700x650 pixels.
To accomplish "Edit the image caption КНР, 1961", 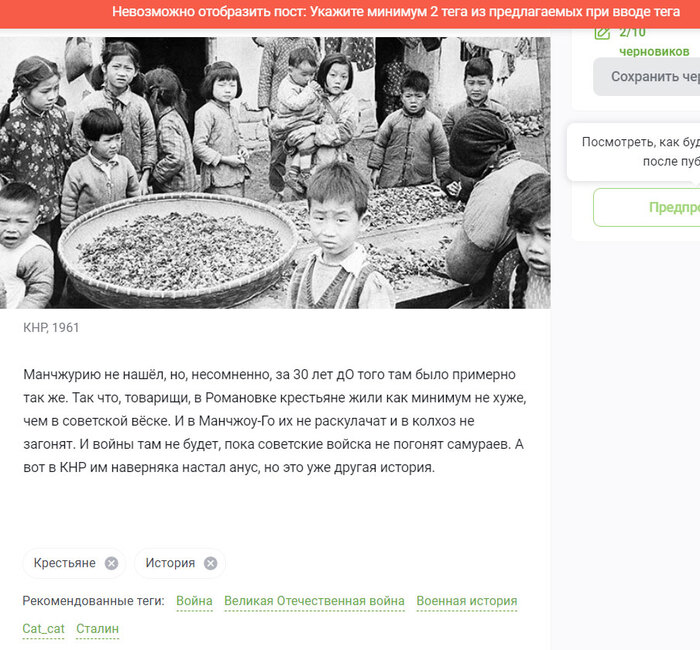I will click(x=51, y=328).
